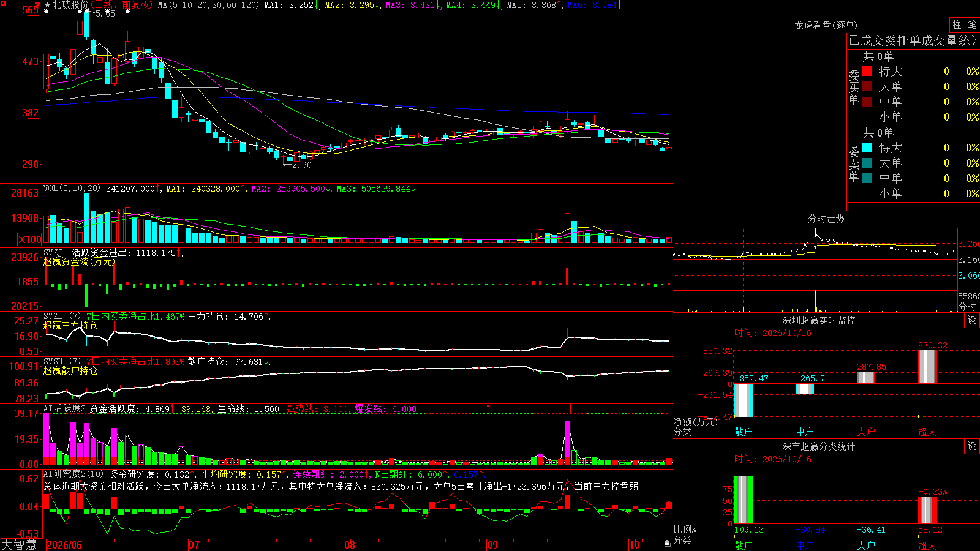Switch 龙虎看盘 to 柱 bar view
Image resolution: width=980 pixels, height=551 pixels.
(957, 25)
